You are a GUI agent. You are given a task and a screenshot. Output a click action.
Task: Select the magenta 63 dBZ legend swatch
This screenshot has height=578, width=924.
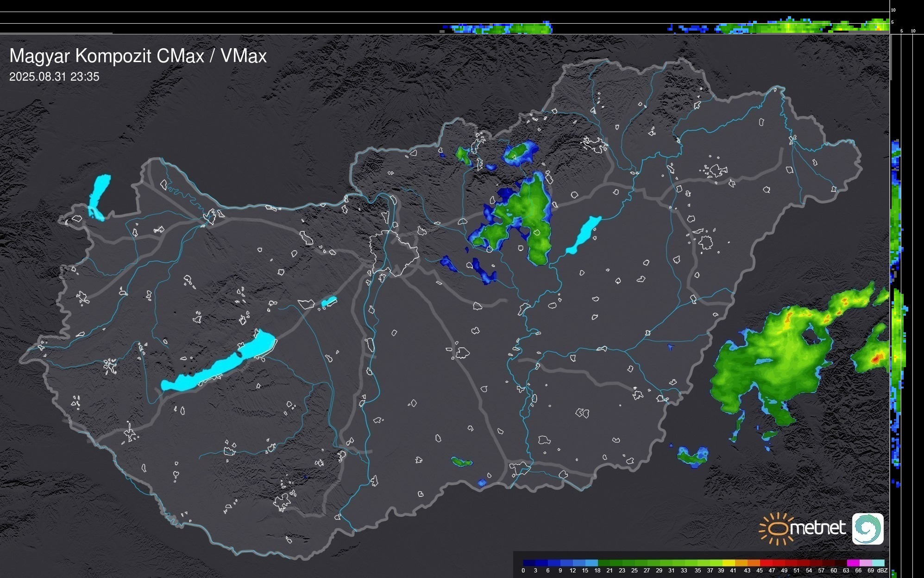point(853,563)
